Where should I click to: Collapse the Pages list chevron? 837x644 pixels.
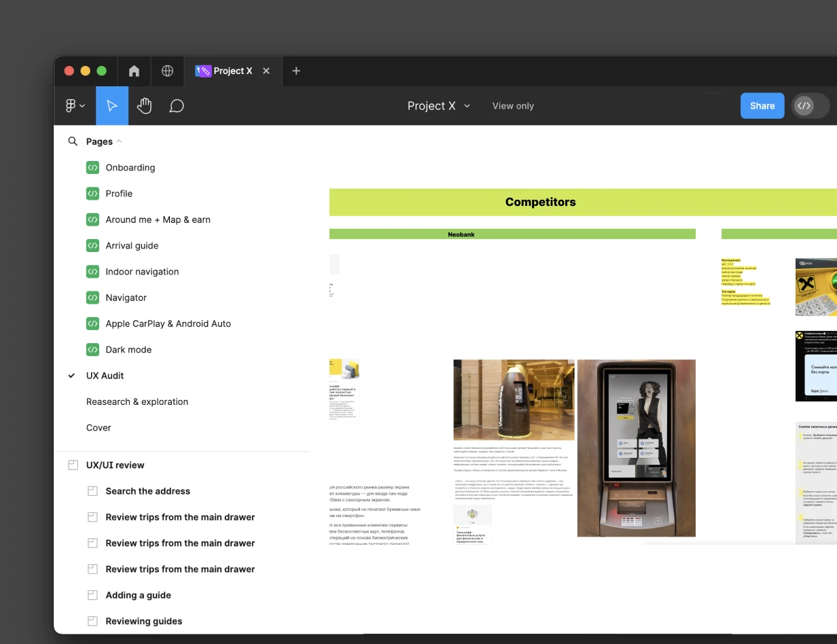click(119, 141)
